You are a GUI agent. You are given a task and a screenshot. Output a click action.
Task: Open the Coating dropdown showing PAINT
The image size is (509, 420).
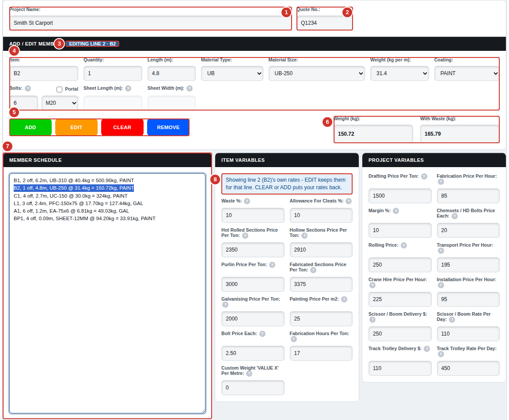(x=467, y=73)
